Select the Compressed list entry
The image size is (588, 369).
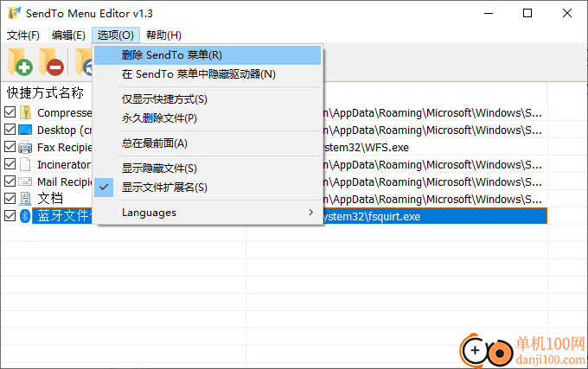coord(65,112)
